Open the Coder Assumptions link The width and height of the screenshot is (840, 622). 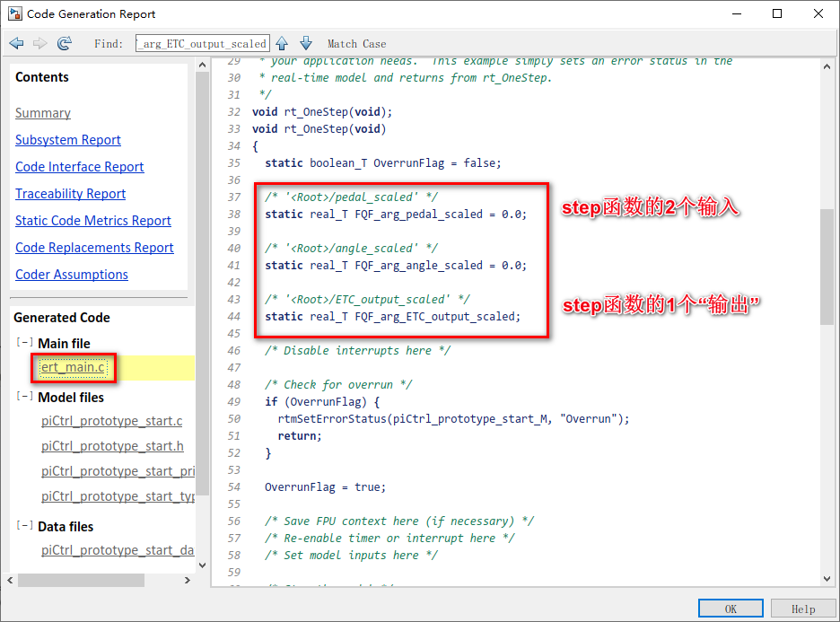click(72, 275)
